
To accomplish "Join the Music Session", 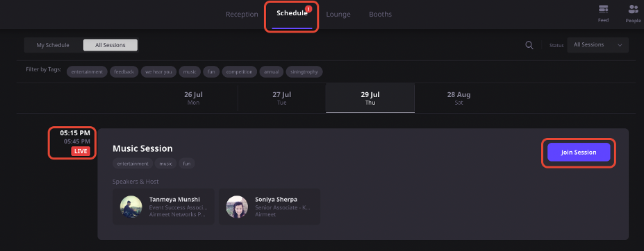I will pos(579,152).
